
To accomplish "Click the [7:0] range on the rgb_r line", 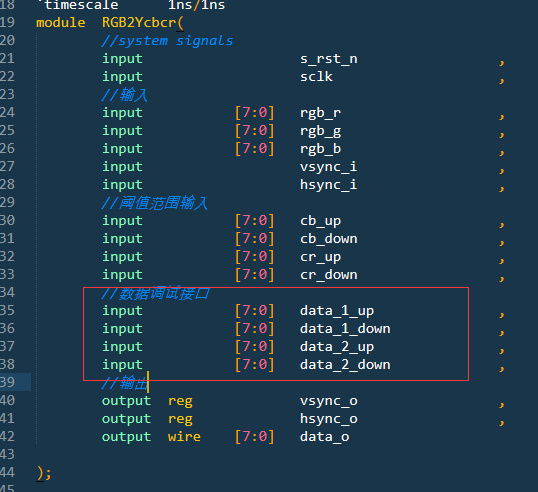I will [x=255, y=113].
